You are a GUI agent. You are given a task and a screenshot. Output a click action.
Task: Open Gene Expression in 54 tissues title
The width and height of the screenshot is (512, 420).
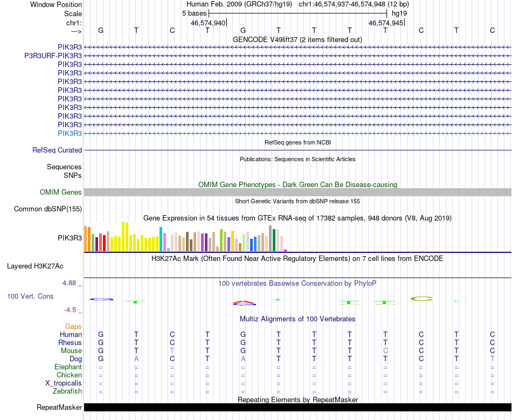[297, 218]
